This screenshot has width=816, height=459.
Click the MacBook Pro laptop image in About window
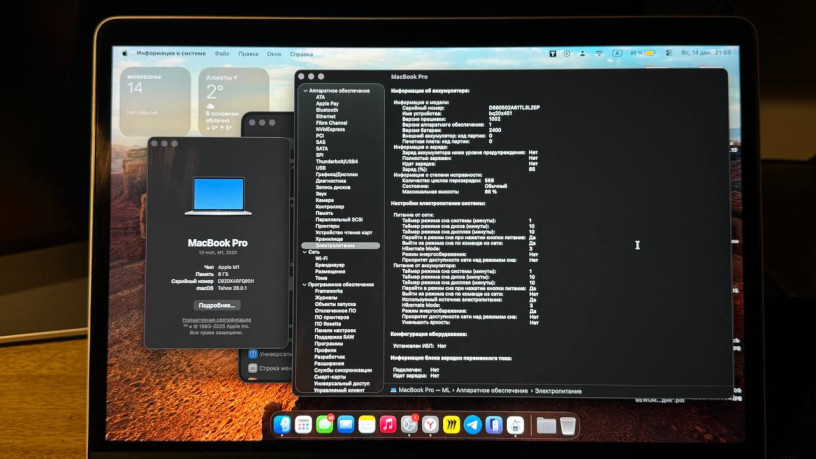(218, 196)
